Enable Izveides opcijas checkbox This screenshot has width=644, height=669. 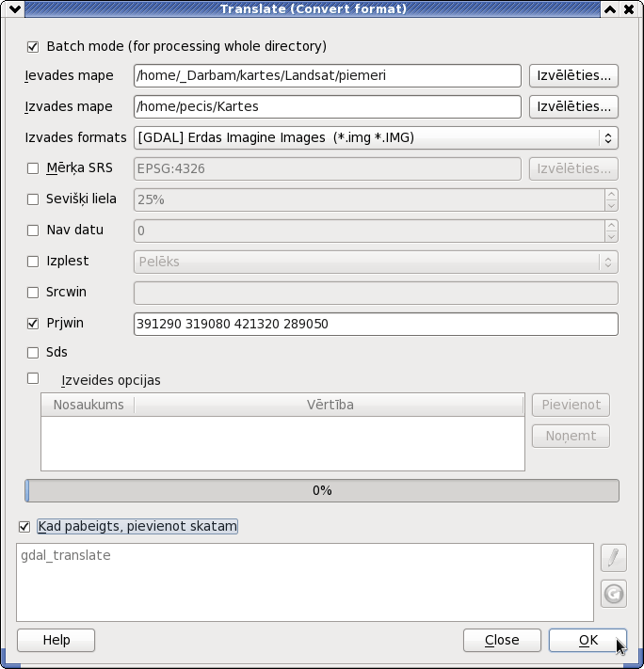[33, 378]
